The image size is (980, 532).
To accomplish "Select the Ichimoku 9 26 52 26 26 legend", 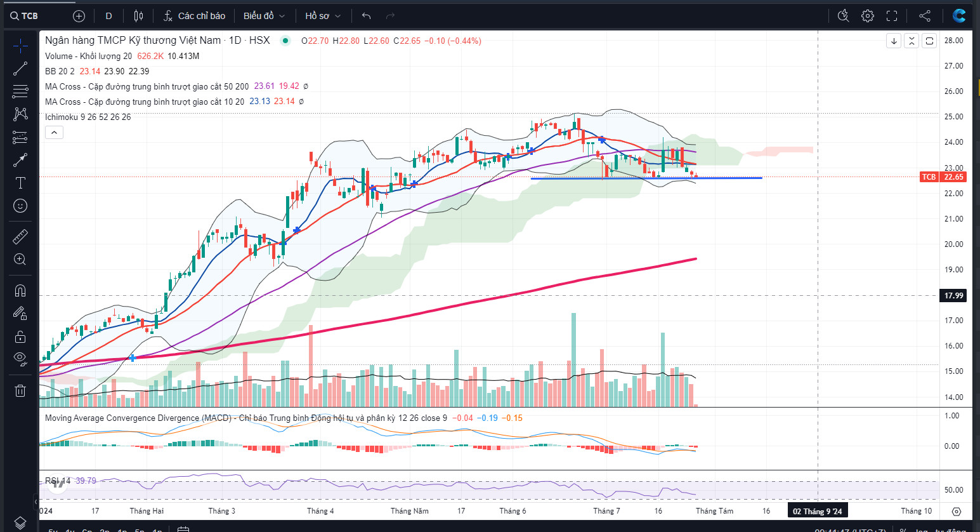I will pyautogui.click(x=88, y=117).
